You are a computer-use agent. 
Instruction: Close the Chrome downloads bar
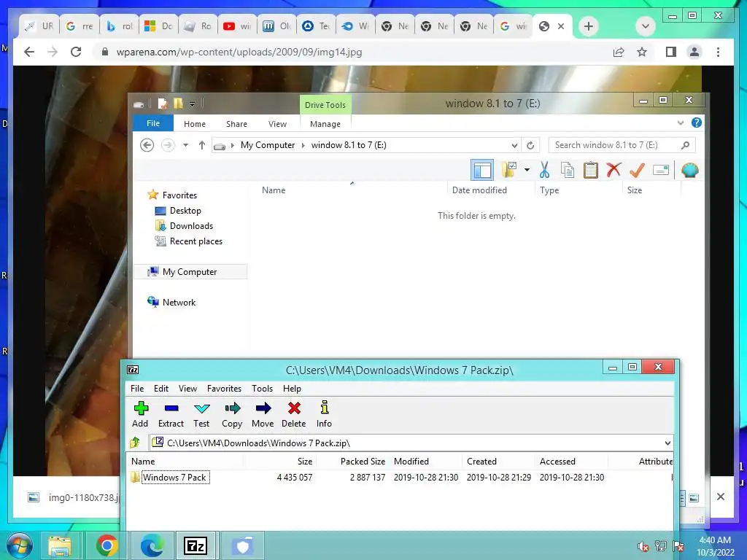[720, 497]
